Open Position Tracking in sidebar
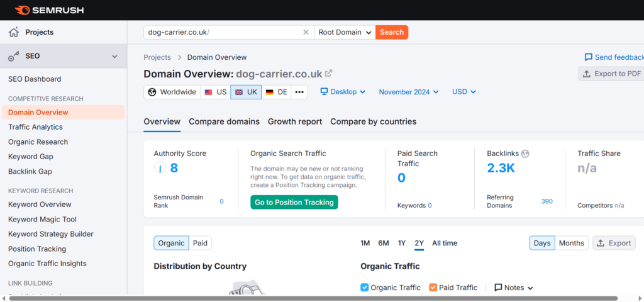 [x=37, y=249]
